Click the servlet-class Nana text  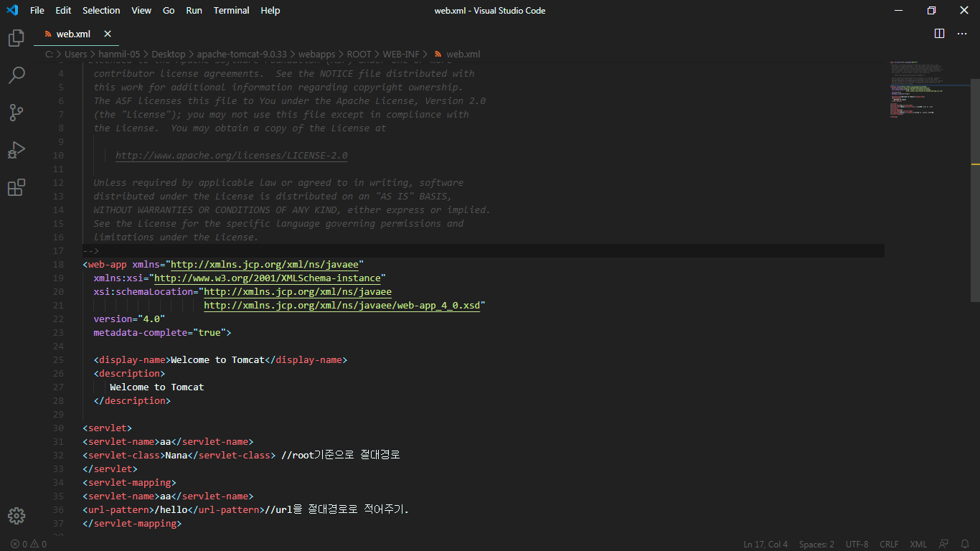[x=176, y=455]
